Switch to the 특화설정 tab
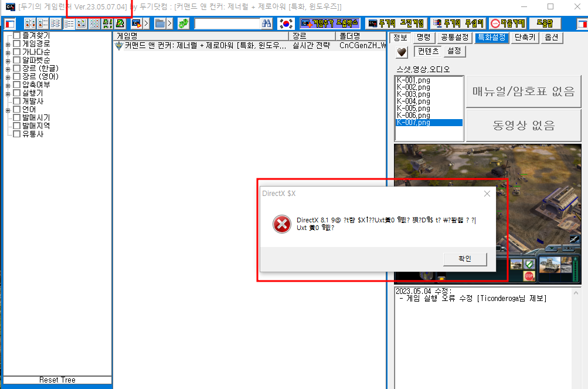 click(492, 38)
